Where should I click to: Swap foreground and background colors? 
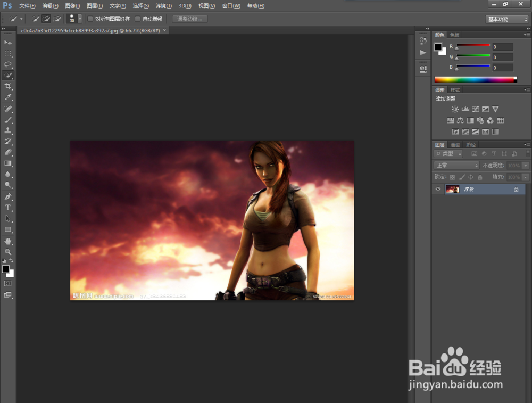[x=11, y=260]
